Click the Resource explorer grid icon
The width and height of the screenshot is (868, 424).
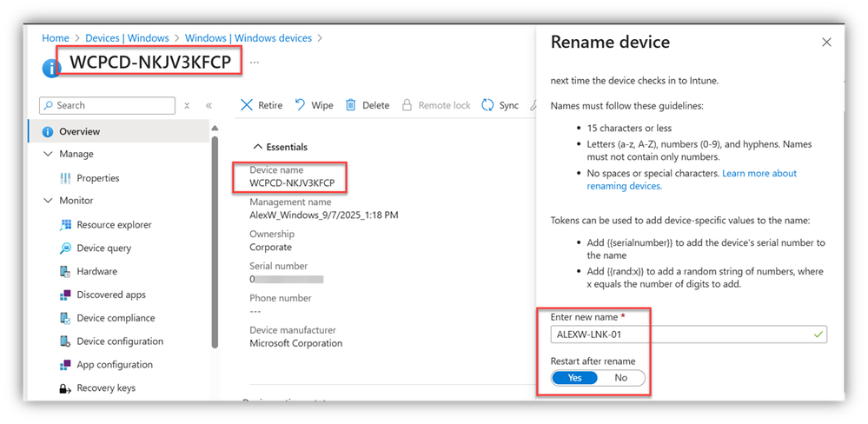pos(65,225)
